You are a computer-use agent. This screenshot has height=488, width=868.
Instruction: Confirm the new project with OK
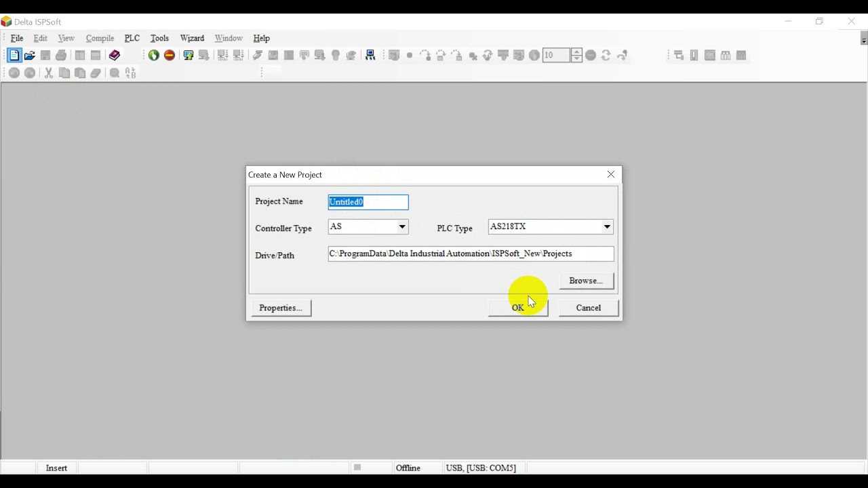(518, 308)
